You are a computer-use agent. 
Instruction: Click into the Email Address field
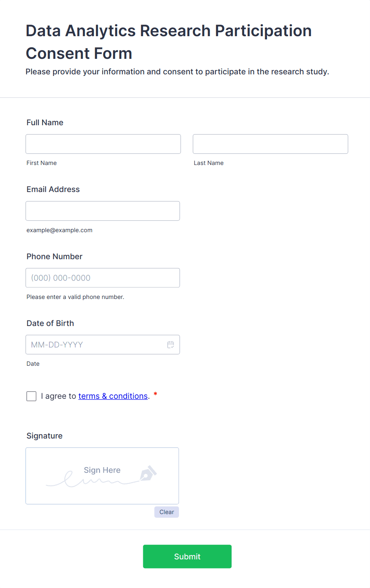pos(103,211)
